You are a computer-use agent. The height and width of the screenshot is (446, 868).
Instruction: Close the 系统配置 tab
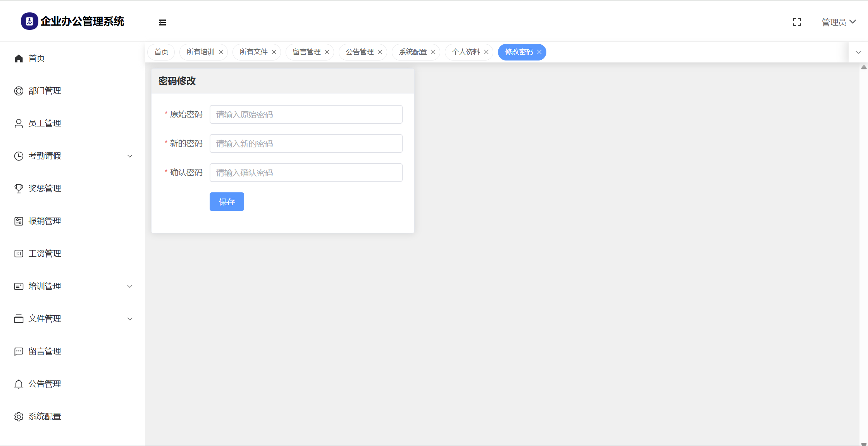pyautogui.click(x=433, y=52)
